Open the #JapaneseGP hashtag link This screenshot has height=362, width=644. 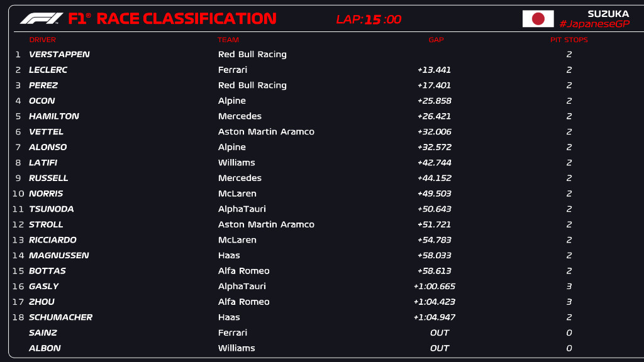tap(594, 24)
